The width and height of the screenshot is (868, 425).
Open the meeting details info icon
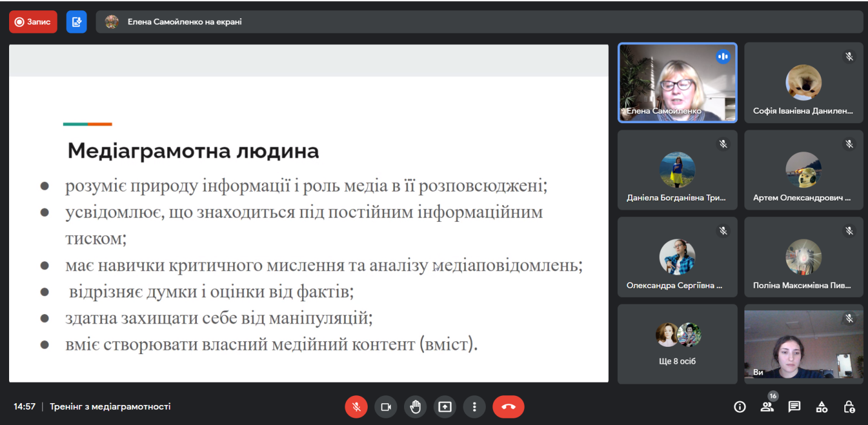[x=740, y=407]
